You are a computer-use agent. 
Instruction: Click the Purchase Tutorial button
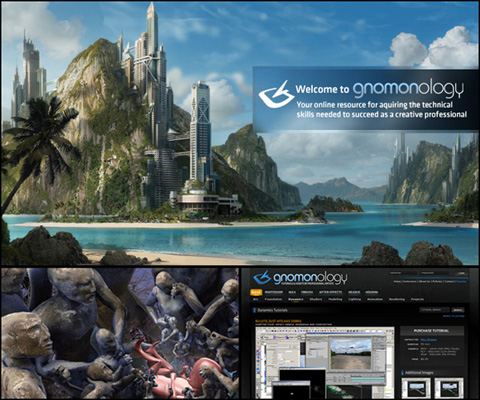[x=432, y=330]
